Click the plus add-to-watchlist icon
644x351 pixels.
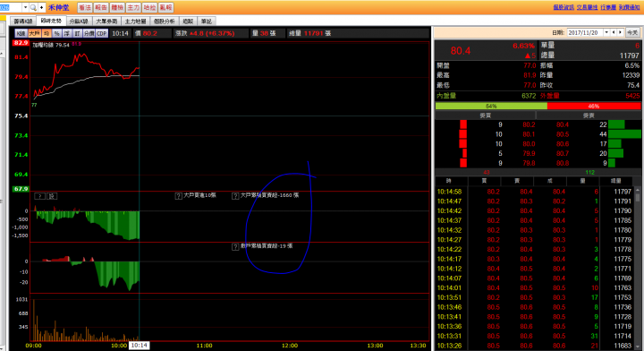pyautogui.click(x=41, y=7)
